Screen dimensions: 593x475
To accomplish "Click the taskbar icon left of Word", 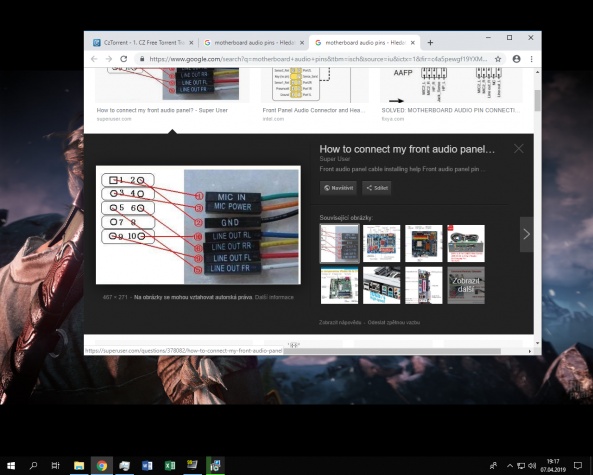I will pyautogui.click(x=124, y=466).
